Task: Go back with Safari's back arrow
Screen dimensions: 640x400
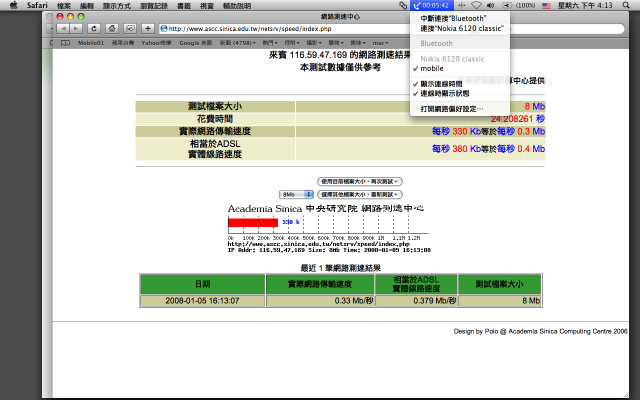Action: coord(63,29)
